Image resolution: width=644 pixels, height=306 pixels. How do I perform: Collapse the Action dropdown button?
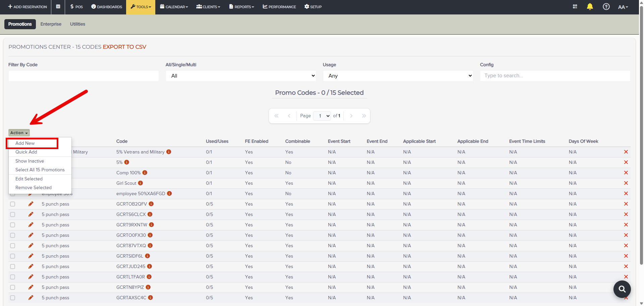pos(19,133)
